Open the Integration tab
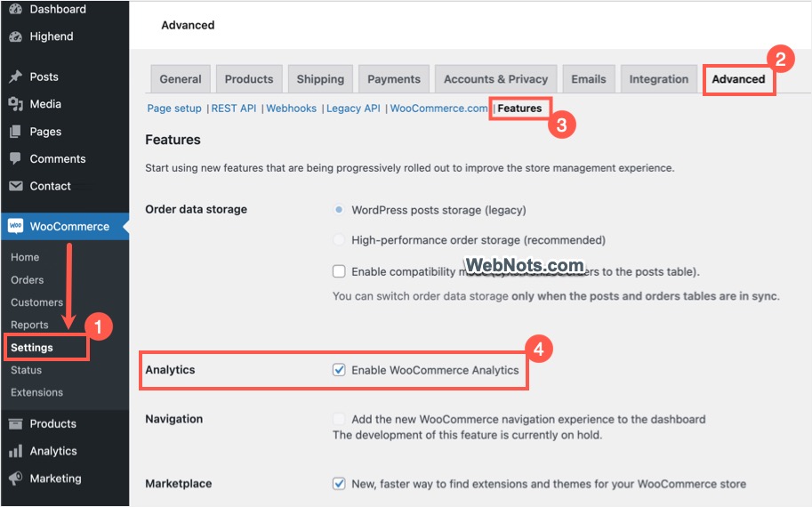Viewport: 812px width, 507px height. tap(659, 79)
